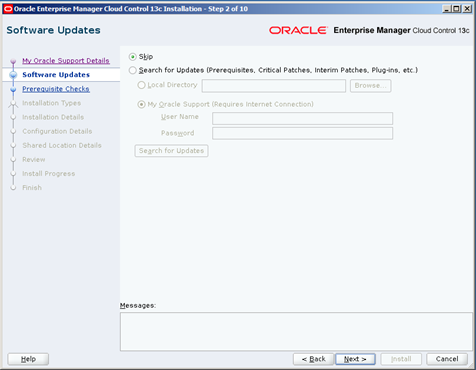Maximize the installer window
Viewport: 476px width, 370px height.
point(457,9)
